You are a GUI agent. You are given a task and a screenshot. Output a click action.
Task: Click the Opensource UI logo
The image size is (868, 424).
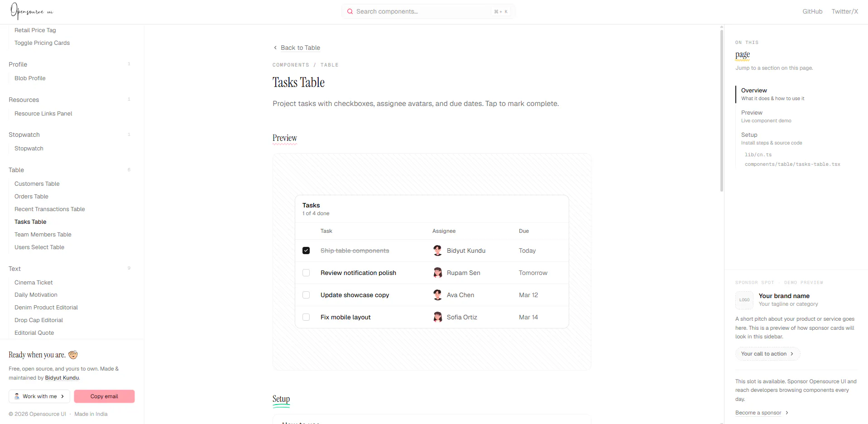32,11
